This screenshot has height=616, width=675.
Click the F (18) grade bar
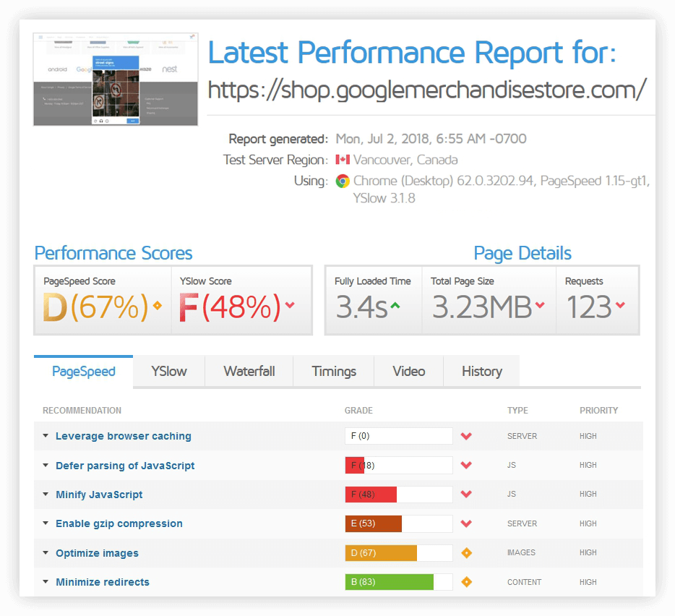click(399, 465)
